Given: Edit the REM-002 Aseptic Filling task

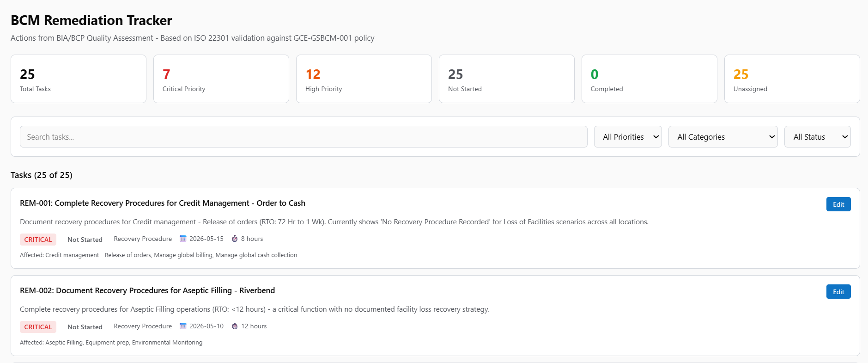Looking at the screenshot, I should click(x=838, y=292).
